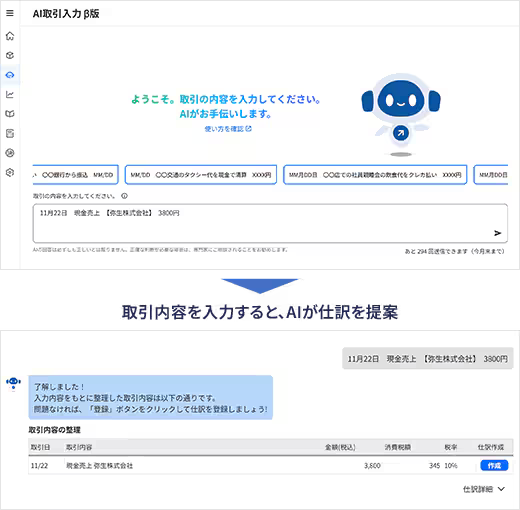This screenshot has height=510, width=520.
Task: Click the 税率 column header
Action: pyautogui.click(x=451, y=447)
